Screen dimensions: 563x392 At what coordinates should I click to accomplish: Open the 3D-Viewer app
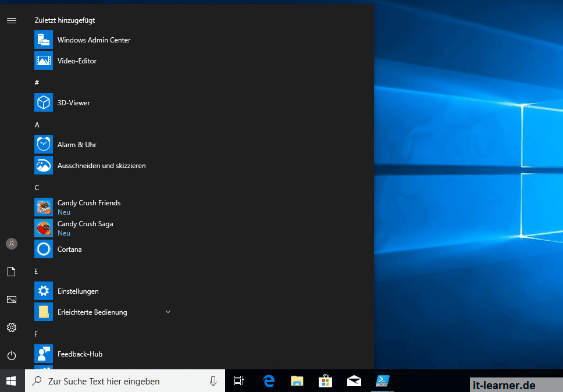[x=74, y=102]
